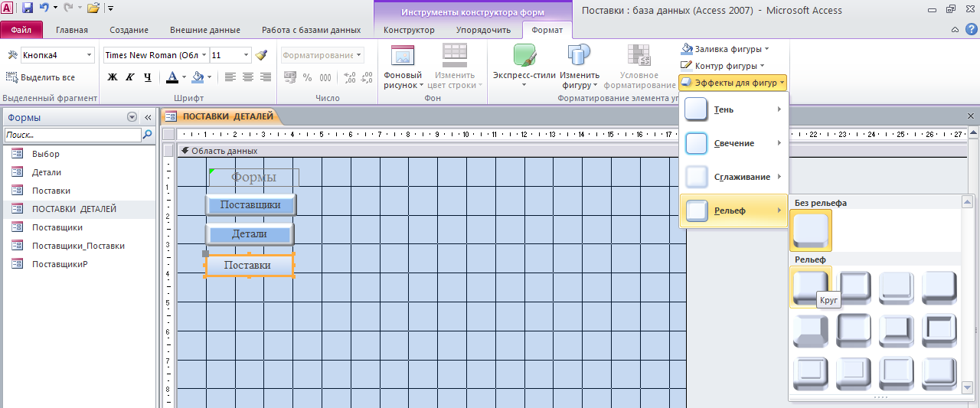Screen dimensions: 980x408
Task: Switch to the Конструктор tab
Action: coord(409,30)
